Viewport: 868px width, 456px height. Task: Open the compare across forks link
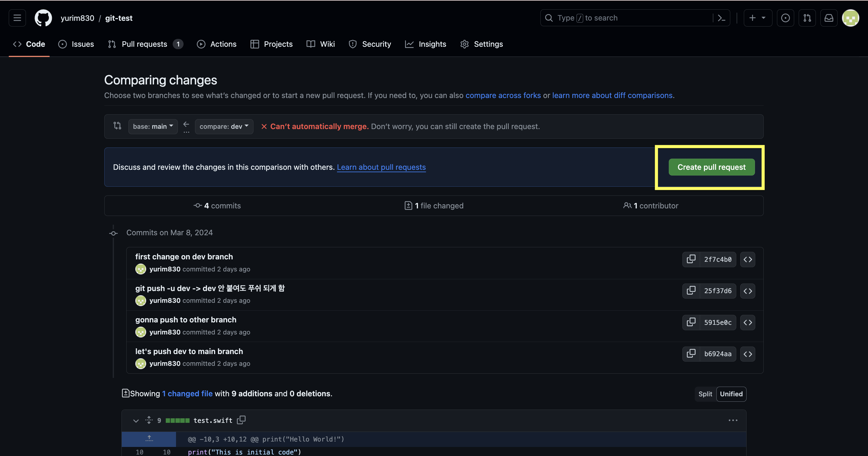(503, 95)
